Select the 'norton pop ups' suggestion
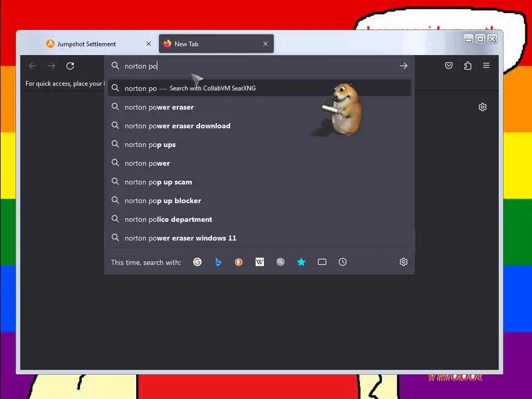The width and height of the screenshot is (532, 399). pyautogui.click(x=260, y=144)
